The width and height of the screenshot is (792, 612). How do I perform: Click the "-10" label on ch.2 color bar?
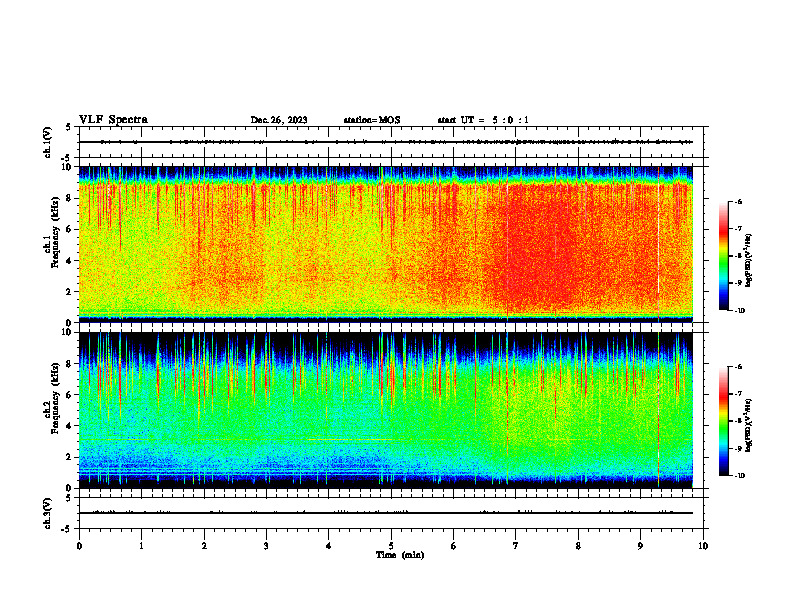pyautogui.click(x=739, y=476)
